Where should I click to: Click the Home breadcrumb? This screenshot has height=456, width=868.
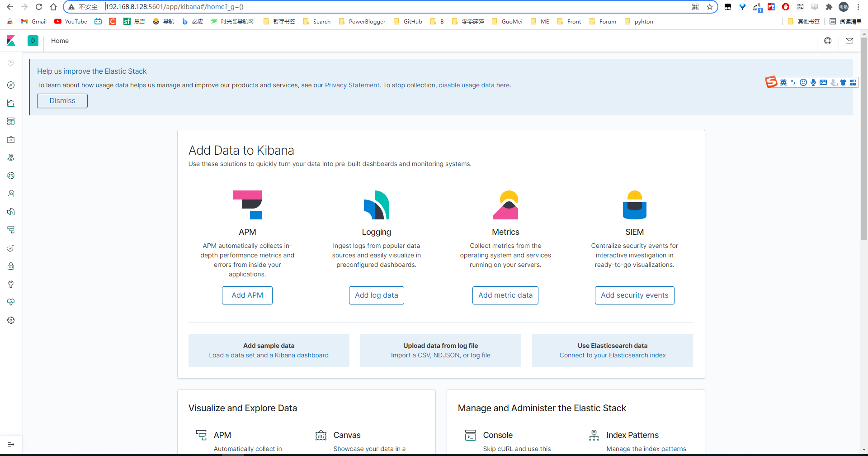point(60,41)
